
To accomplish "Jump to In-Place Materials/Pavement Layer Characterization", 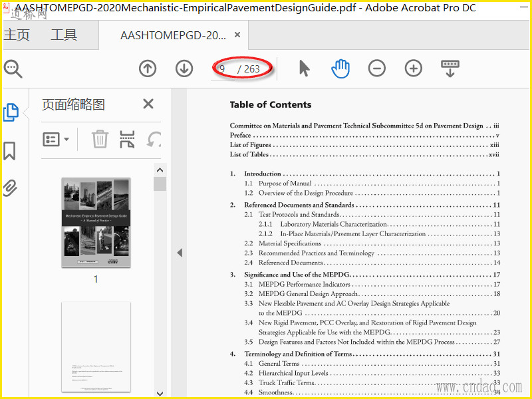I will point(379,234).
